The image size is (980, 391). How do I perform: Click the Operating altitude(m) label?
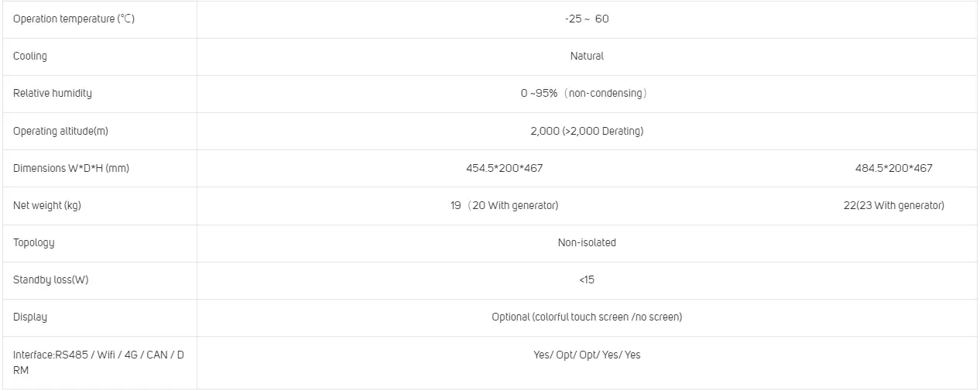[60, 131]
